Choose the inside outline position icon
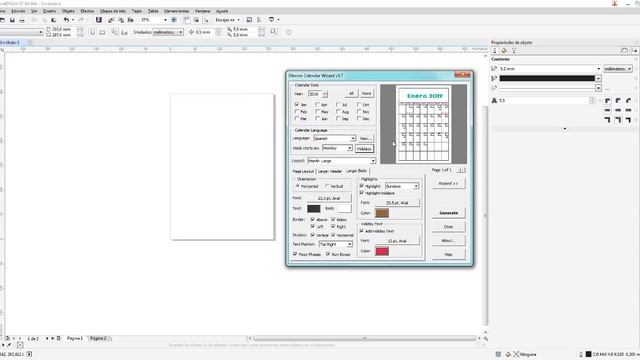Viewport: 640px width, 360px height. pos(628,120)
